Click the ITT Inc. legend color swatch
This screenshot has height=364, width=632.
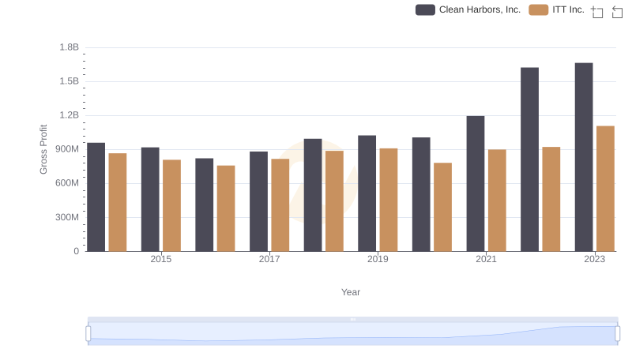539,9
